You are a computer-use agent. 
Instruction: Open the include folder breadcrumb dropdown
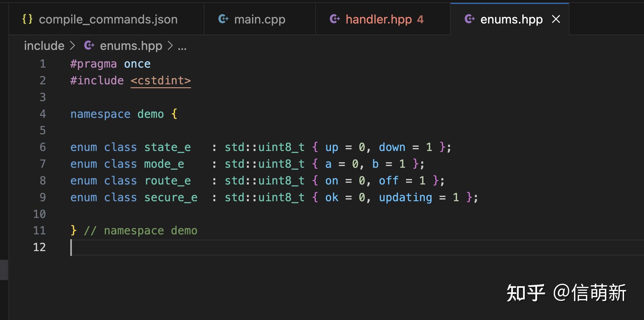click(44, 45)
